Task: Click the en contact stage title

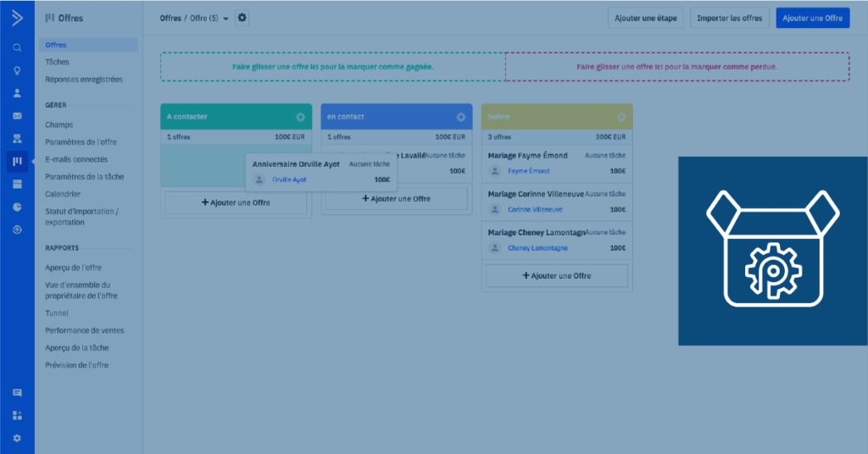Action: tap(346, 117)
